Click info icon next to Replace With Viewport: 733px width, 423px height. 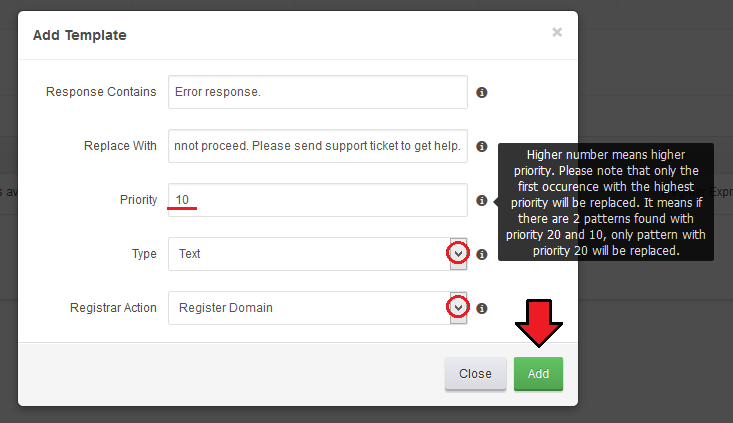[x=481, y=146]
